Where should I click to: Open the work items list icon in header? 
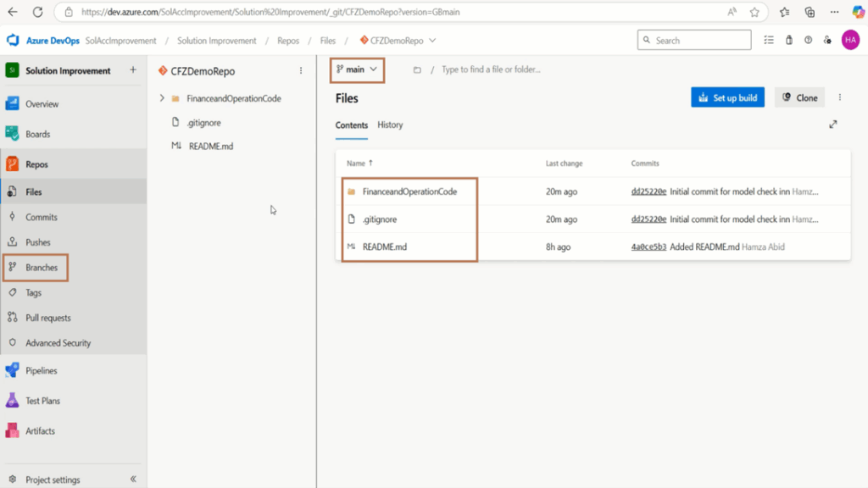point(769,40)
